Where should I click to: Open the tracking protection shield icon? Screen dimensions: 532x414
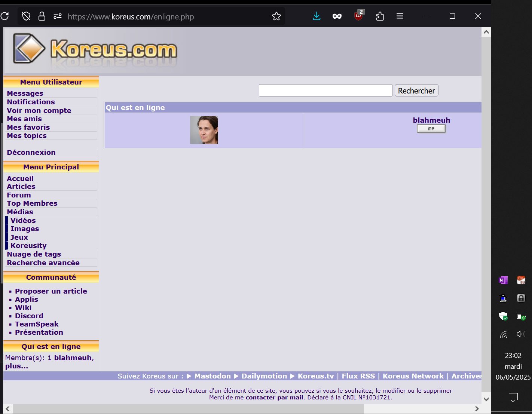[26, 16]
